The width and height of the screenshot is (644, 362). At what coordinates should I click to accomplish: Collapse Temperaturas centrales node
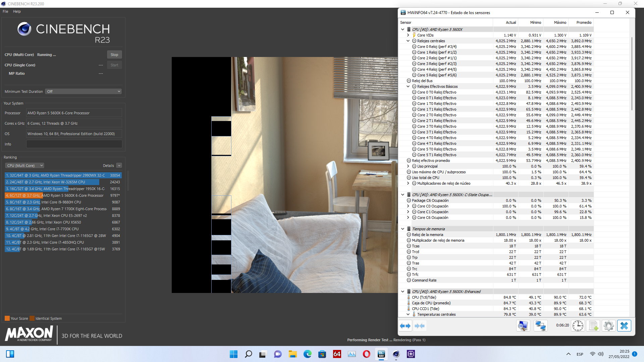coord(408,314)
